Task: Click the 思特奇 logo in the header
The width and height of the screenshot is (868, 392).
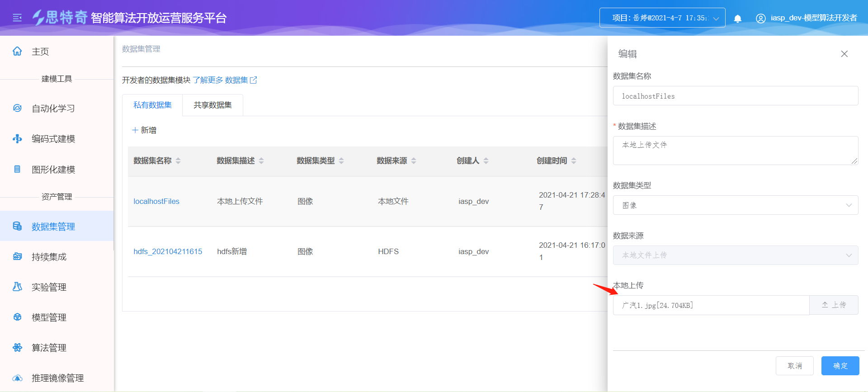Action: pyautogui.click(x=60, y=17)
